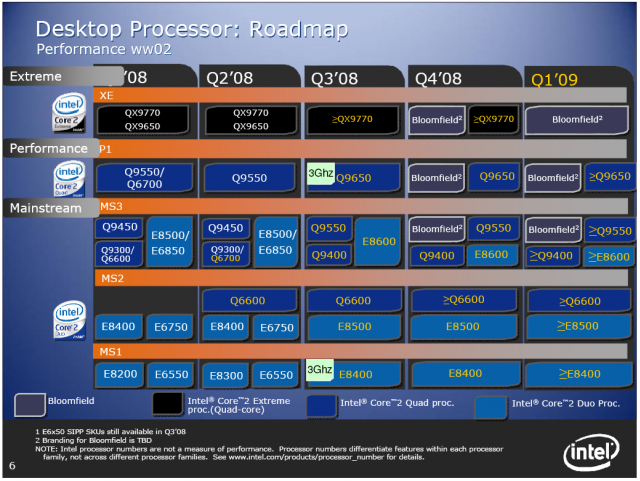Click the ≥Q9650 cell

(610, 176)
